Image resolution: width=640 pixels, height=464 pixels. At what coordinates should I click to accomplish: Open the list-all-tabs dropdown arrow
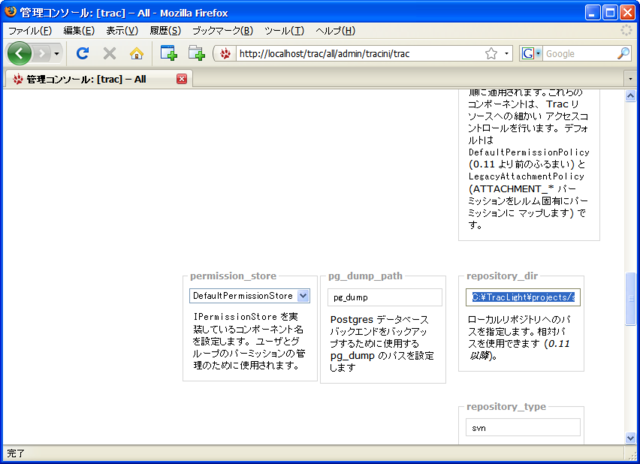point(630,79)
